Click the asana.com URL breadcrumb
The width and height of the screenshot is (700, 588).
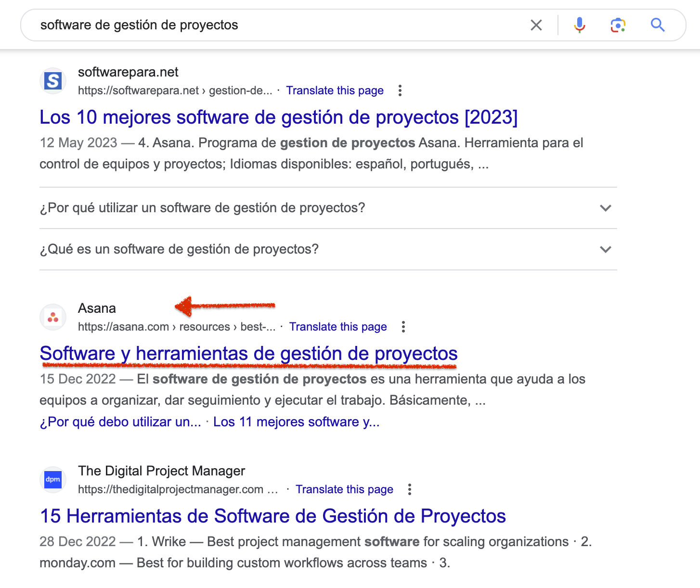pyautogui.click(x=177, y=327)
